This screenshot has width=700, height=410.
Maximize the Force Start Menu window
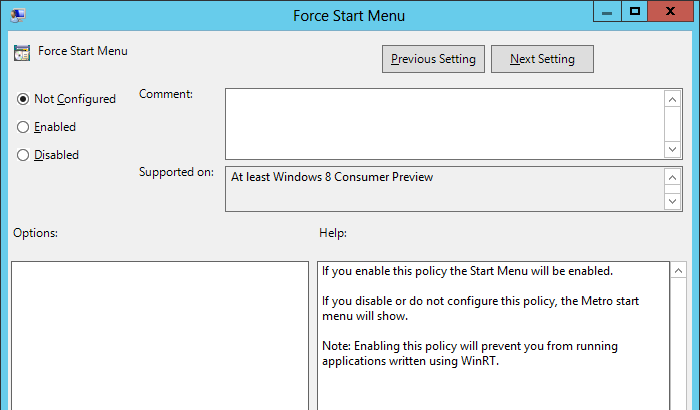click(x=634, y=12)
